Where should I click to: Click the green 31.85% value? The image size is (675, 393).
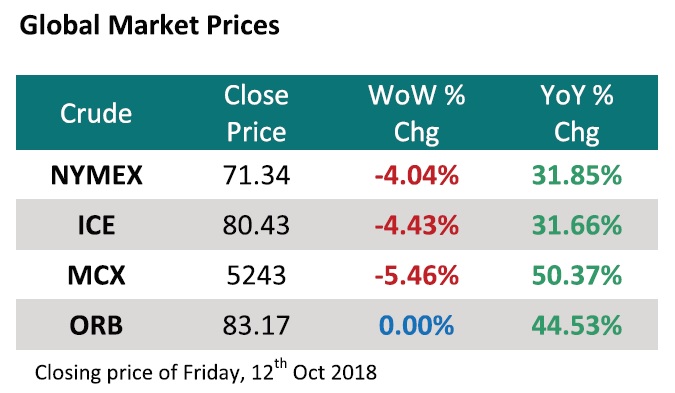pos(577,175)
